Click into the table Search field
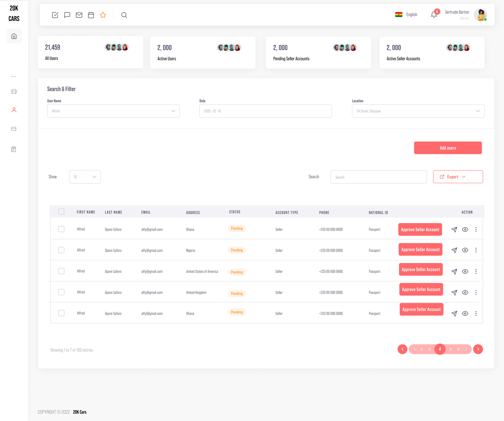 pos(378,177)
